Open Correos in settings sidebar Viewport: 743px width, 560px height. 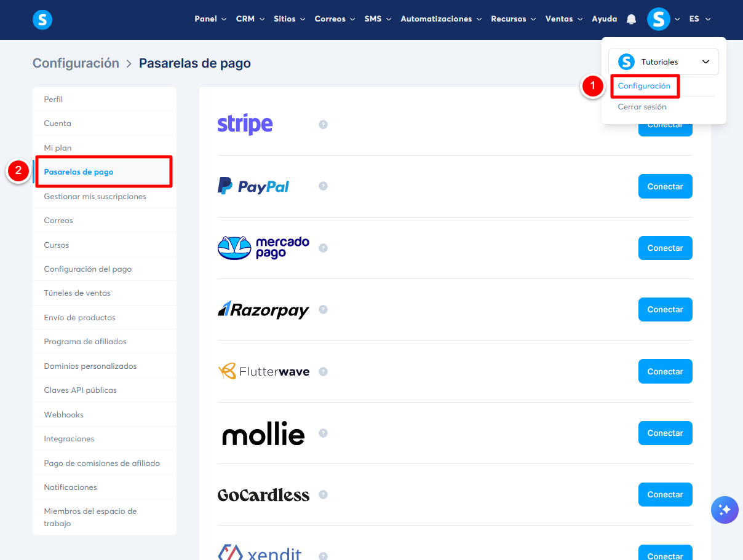(105, 221)
